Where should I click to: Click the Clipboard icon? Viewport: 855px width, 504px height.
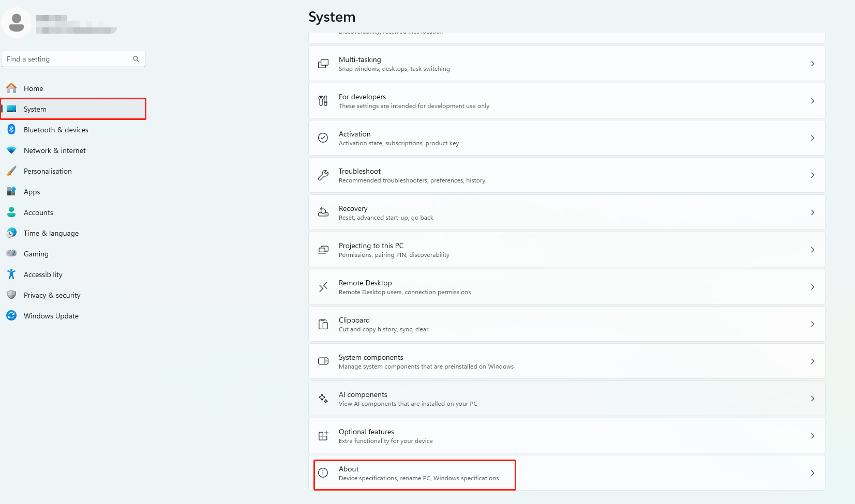[323, 324]
